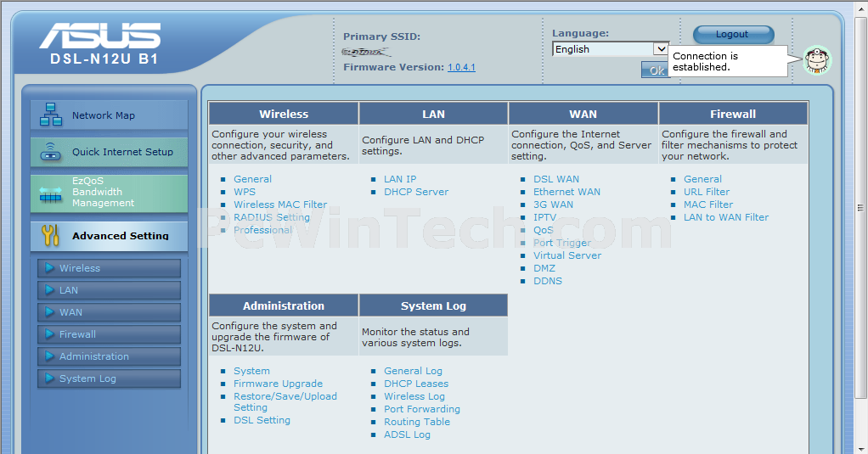Click the connection status mascot icon
The image size is (868, 454).
[x=817, y=60]
